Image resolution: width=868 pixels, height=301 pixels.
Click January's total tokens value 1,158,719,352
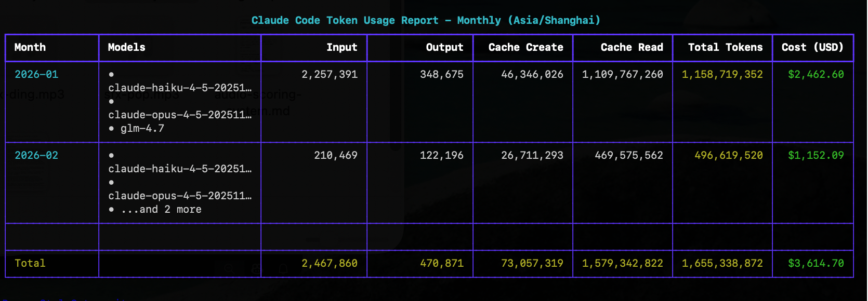pos(722,74)
